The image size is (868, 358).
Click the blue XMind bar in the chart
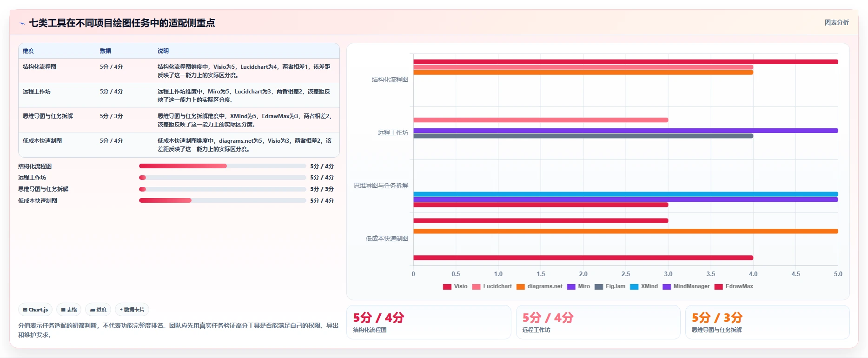(x=626, y=194)
